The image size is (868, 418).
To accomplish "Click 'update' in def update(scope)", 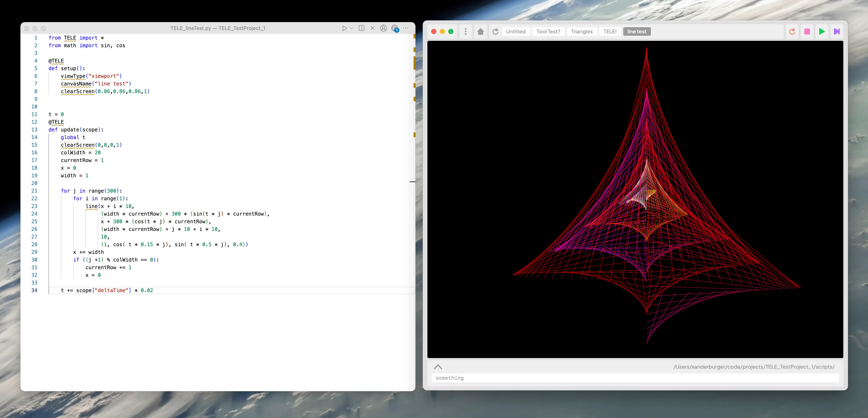I will (x=70, y=129).
